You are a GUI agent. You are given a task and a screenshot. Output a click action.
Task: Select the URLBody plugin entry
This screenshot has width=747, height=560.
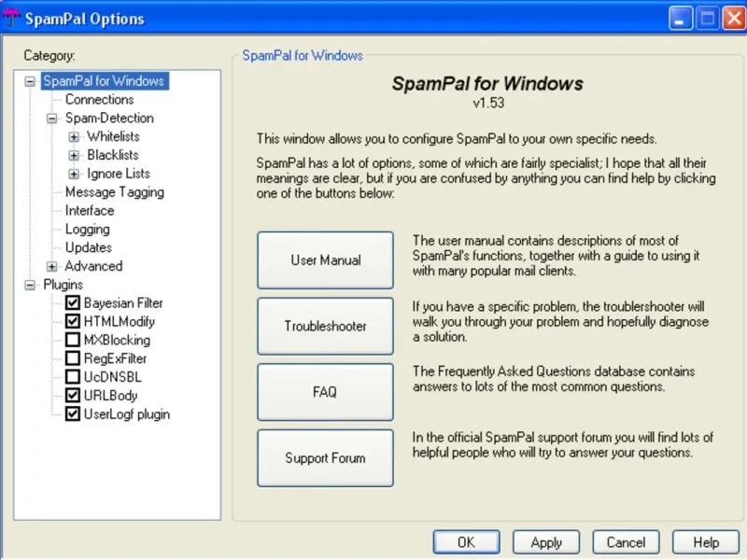[110, 396]
